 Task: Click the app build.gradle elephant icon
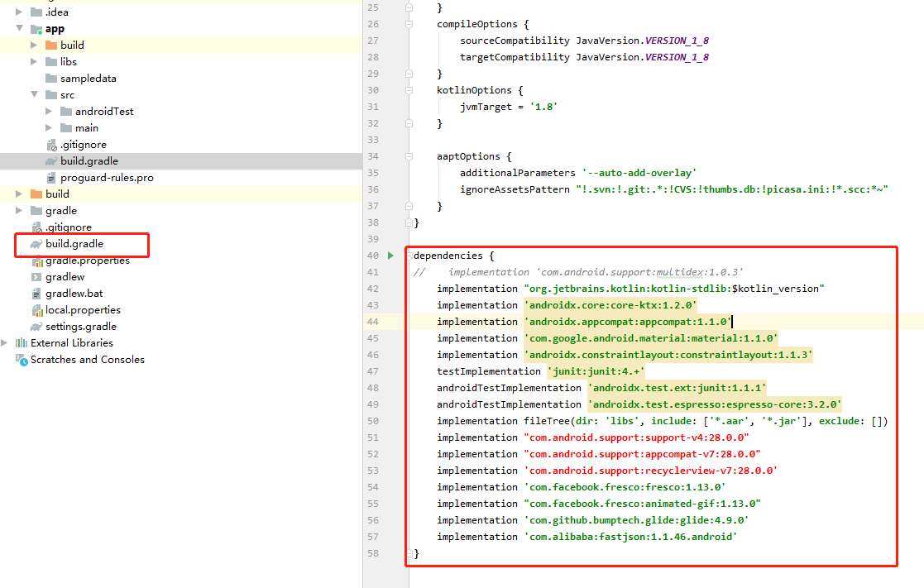point(51,160)
